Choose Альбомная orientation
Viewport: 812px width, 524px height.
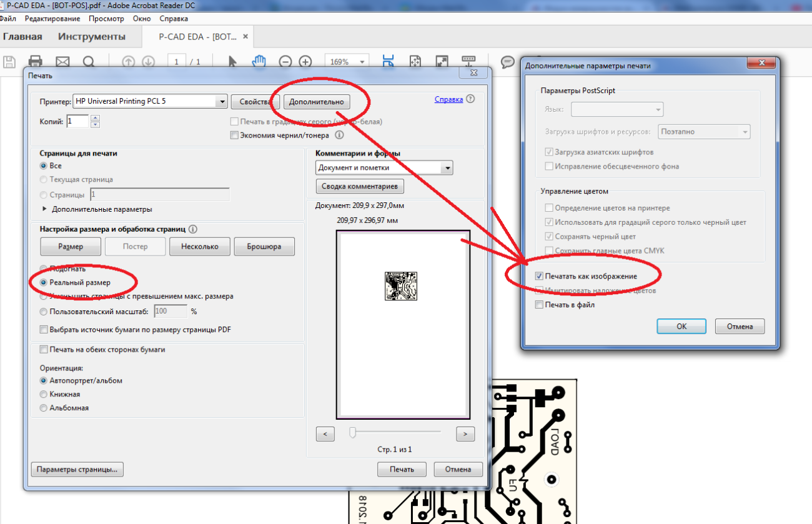click(44, 408)
